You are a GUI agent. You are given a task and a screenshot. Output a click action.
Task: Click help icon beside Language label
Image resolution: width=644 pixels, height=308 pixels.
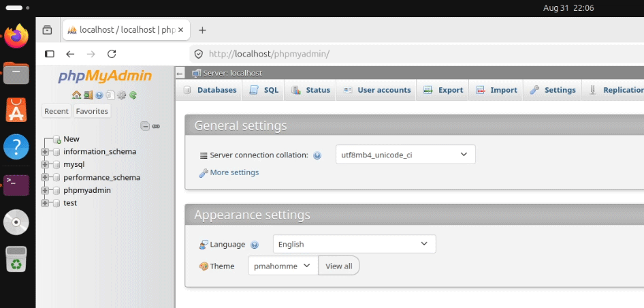[255, 245]
